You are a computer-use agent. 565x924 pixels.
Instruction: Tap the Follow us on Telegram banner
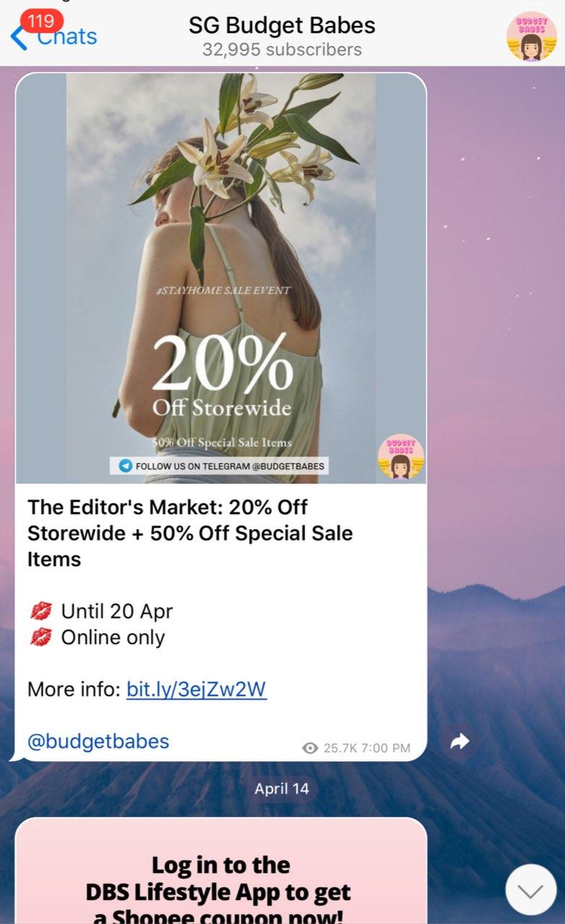coord(220,466)
